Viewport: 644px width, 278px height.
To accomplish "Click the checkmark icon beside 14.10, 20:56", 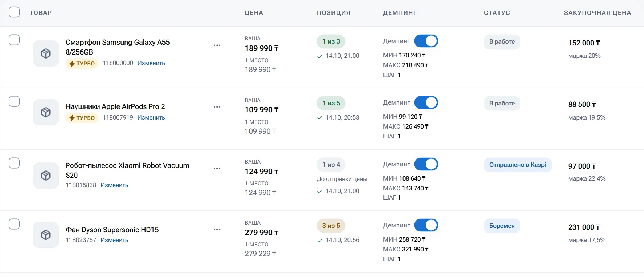I will tap(320, 240).
